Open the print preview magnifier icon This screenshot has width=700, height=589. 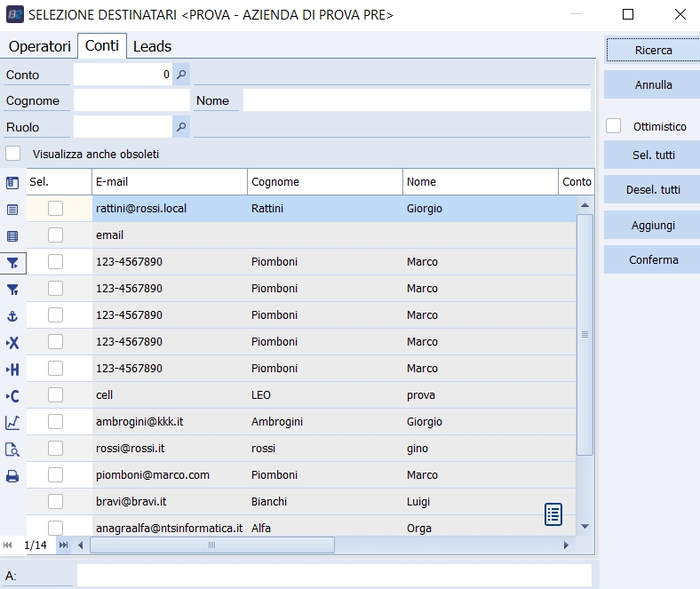12,450
